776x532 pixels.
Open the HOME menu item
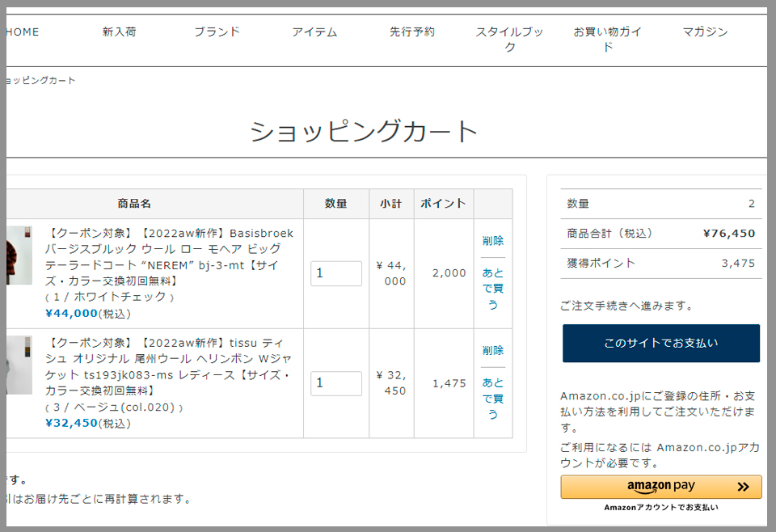click(x=23, y=32)
